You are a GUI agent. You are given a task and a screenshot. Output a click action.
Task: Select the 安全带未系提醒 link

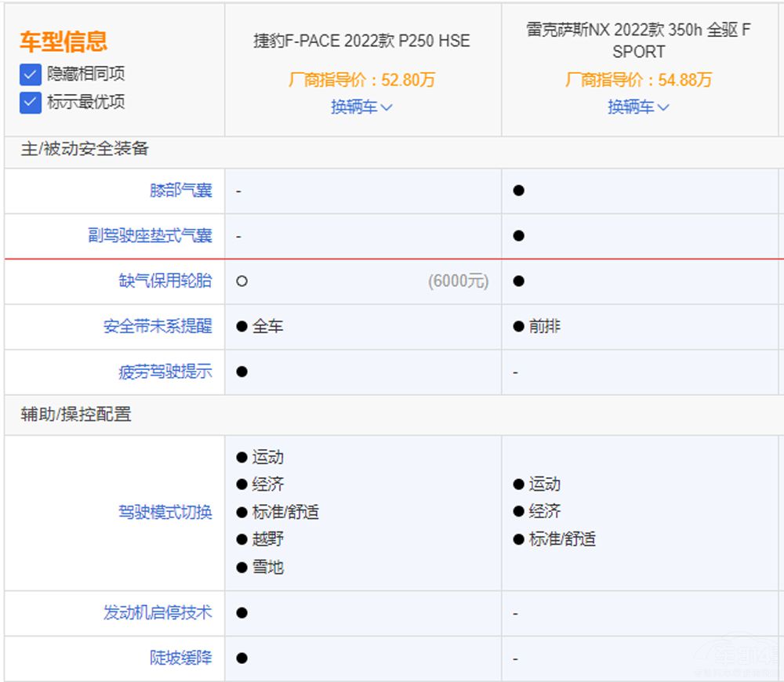point(158,326)
